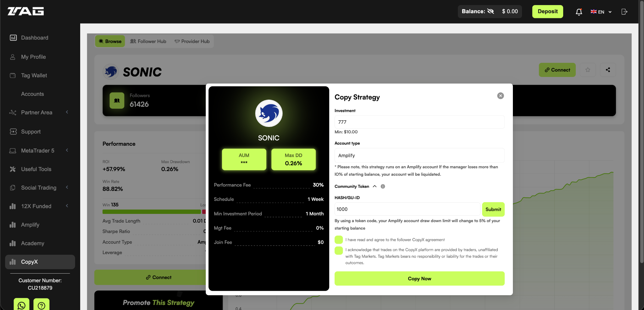Image resolution: width=644 pixels, height=310 pixels.
Task: Open the Community Token info icon
Action: (x=383, y=186)
